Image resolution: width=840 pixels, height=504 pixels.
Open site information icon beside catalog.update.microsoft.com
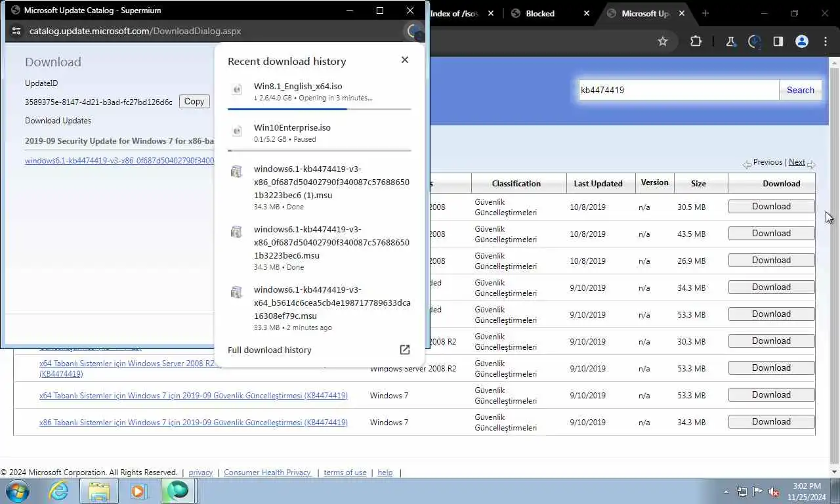[16, 31]
